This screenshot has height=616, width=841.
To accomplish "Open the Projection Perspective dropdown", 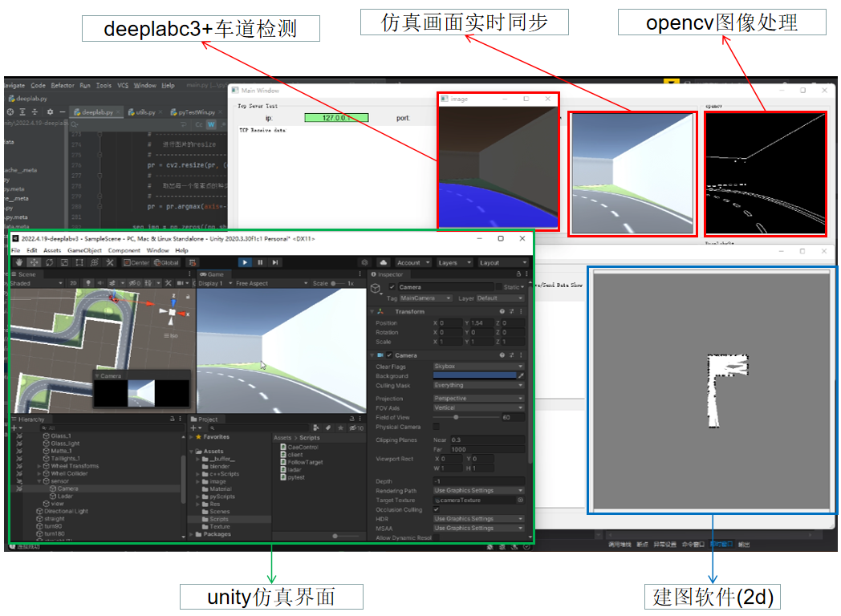I will point(477,398).
